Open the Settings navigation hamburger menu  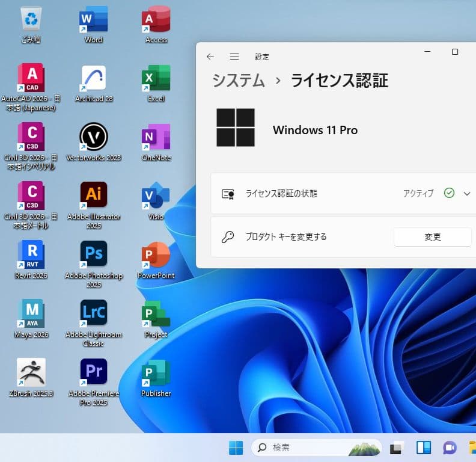click(x=234, y=57)
